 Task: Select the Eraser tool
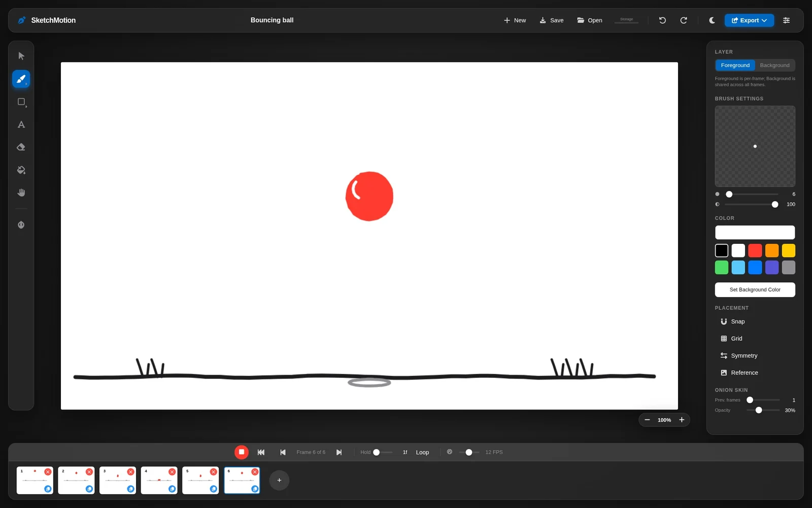21,147
